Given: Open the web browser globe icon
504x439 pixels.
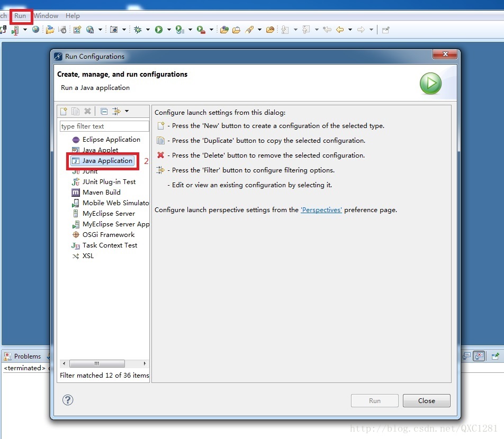Looking at the screenshot, I should (35, 30).
